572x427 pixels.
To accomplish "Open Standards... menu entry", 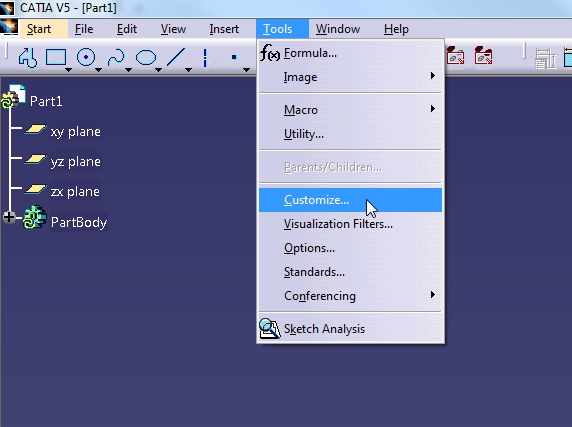I will [x=350, y=272].
